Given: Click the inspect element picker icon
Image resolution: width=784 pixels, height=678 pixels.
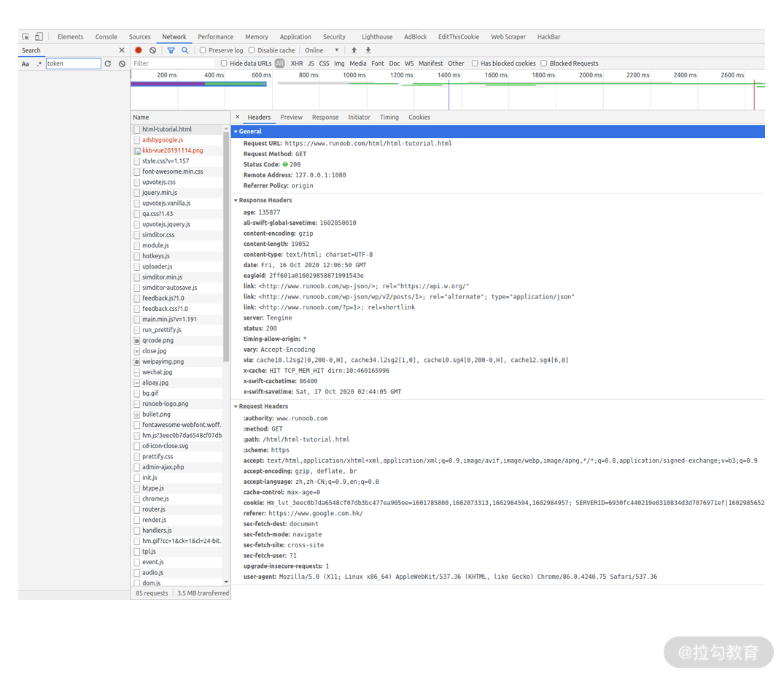Looking at the screenshot, I should pyautogui.click(x=26, y=36).
